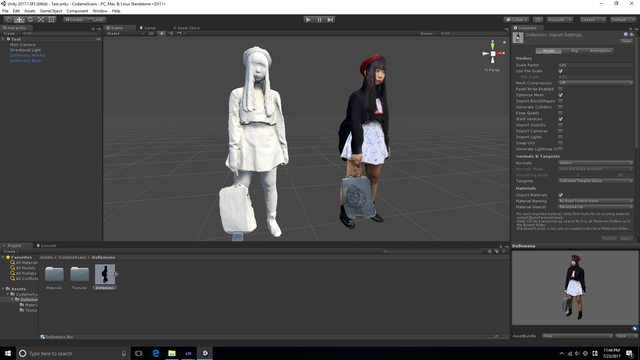Select the Animations tab in Import Settings
Screen dimensions: 640x360
[600, 51]
